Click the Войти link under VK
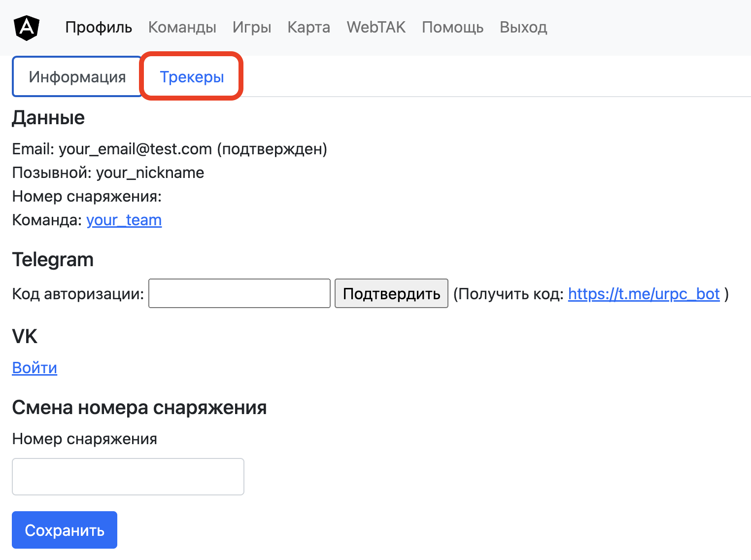 click(34, 368)
